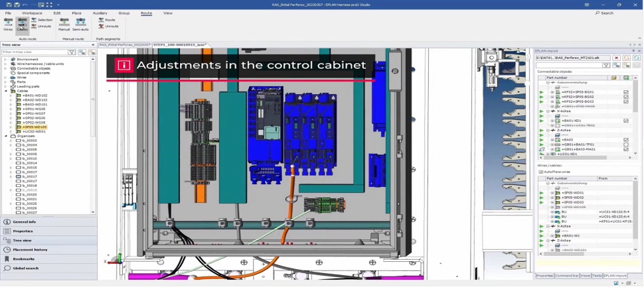Select the +SP05-WD105 cable in tree
The width and height of the screenshot is (644, 287).
click(35, 127)
